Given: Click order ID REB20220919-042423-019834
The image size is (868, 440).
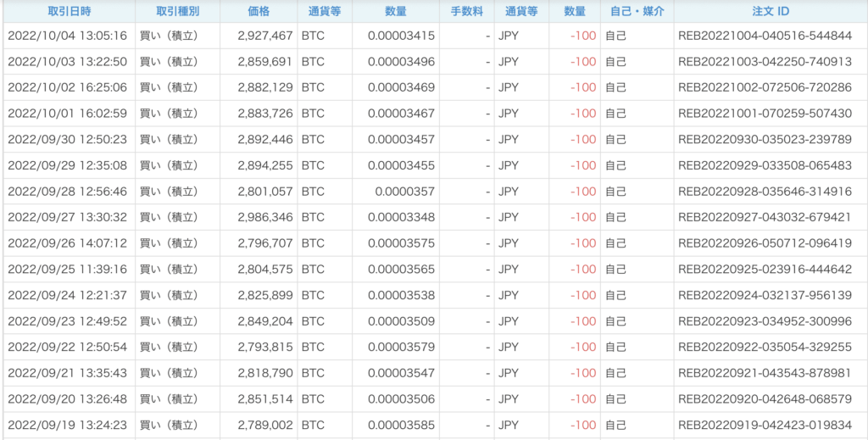Looking at the screenshot, I should coord(765,425).
